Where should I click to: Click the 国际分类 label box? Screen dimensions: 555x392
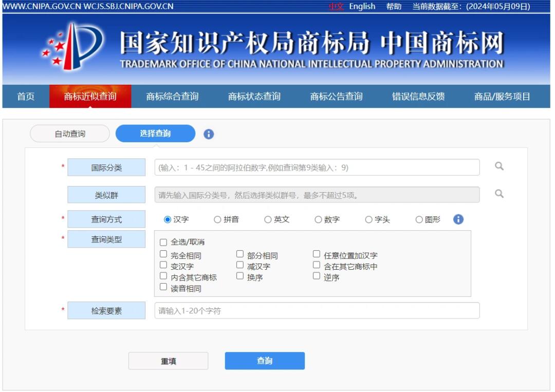(106, 167)
